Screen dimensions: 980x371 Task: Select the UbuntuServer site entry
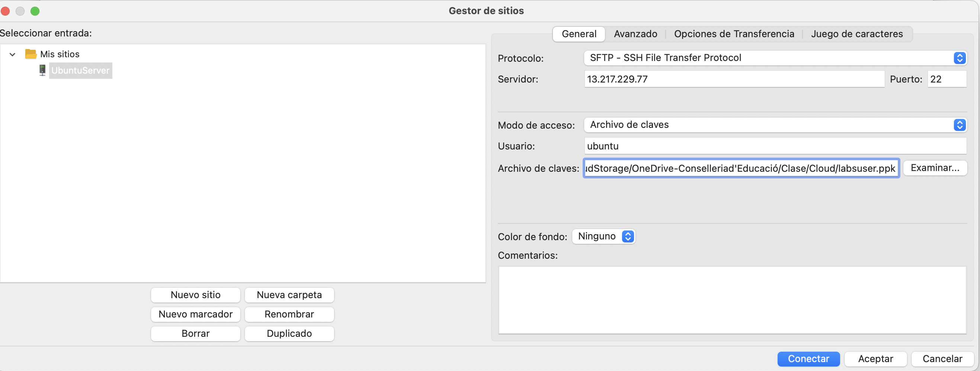coord(80,71)
